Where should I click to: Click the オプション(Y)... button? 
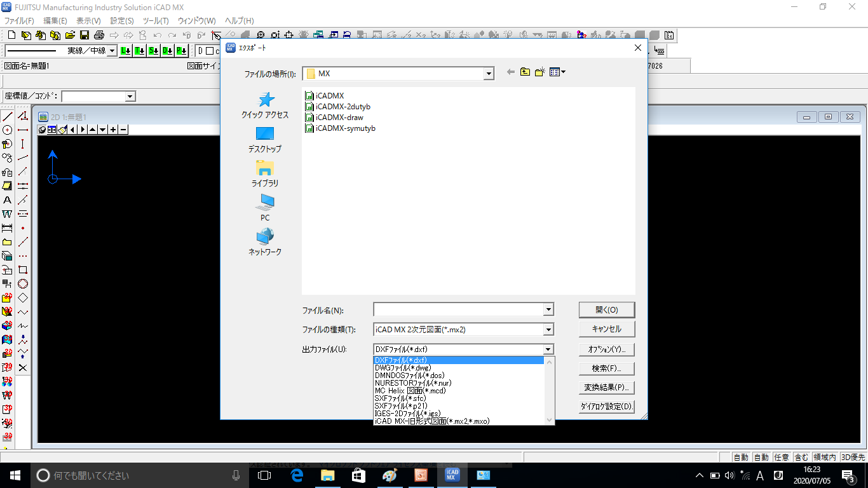point(607,349)
